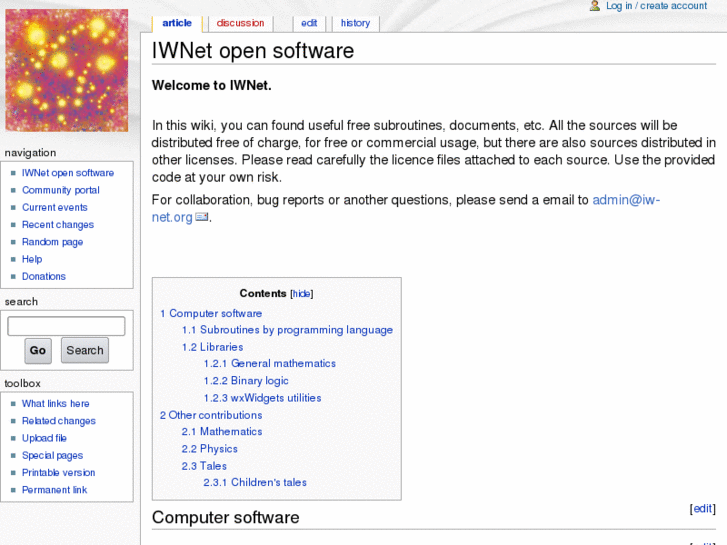Image resolution: width=727 pixels, height=545 pixels.
Task: Jump to 2 Other contributions section
Action: pos(211,415)
